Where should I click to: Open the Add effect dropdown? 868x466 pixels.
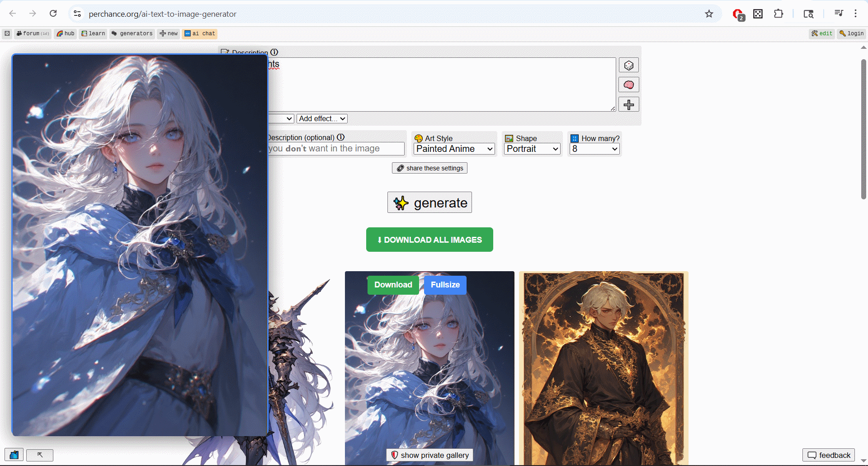point(322,118)
